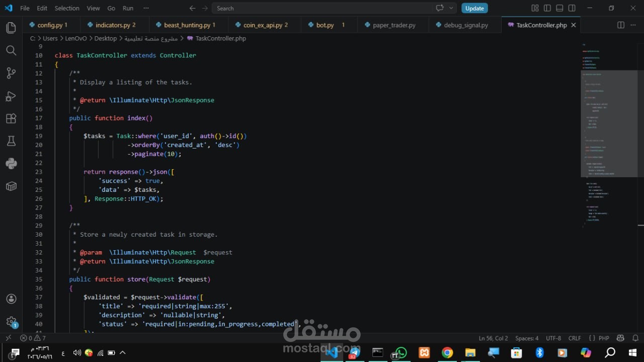Open WhatsApp from the taskbar
This screenshot has height=362, width=644.
(x=401, y=352)
